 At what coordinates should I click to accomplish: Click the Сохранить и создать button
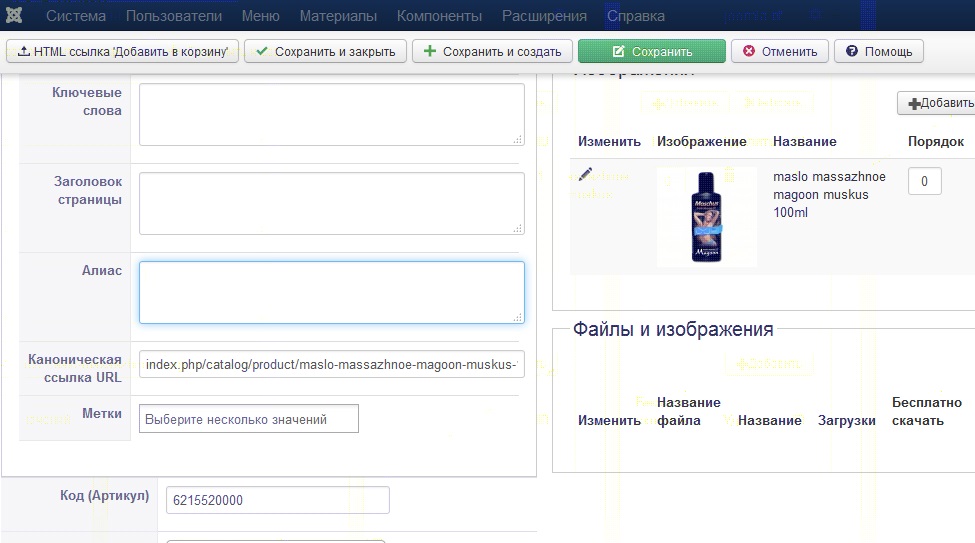point(493,52)
